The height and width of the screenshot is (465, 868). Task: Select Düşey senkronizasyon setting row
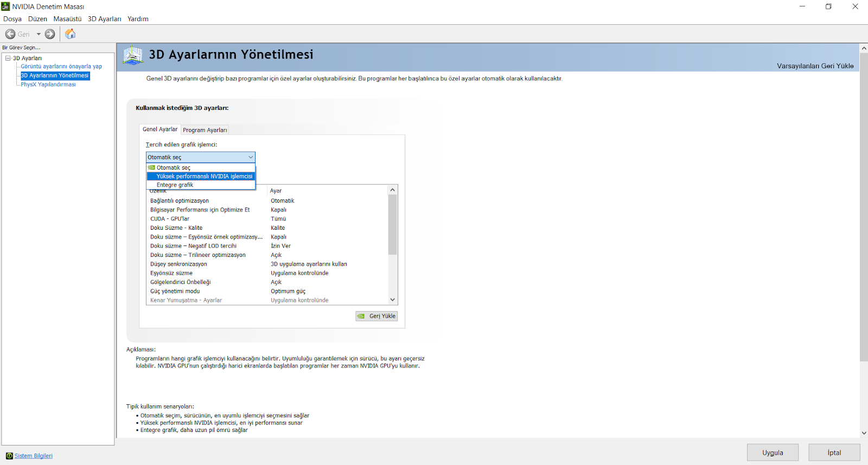tap(267, 264)
